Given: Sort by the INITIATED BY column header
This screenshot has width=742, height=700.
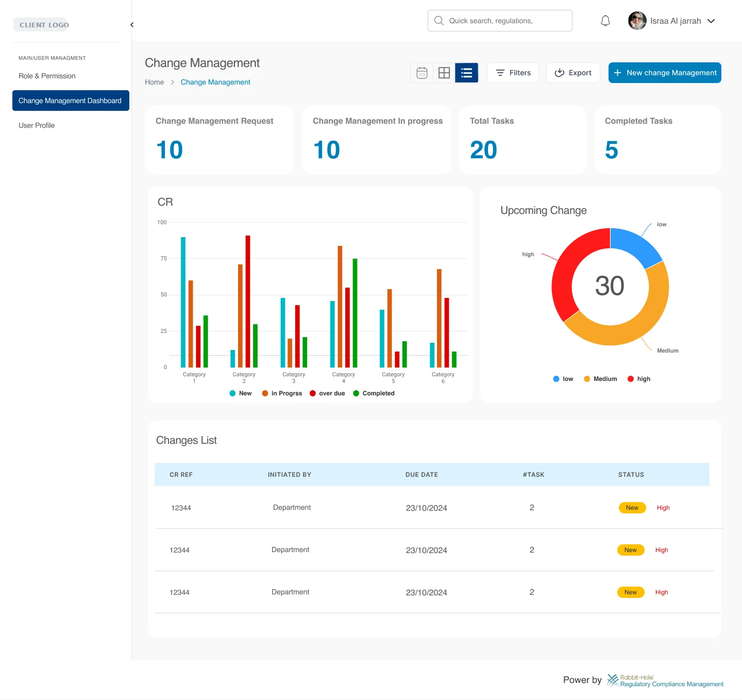Looking at the screenshot, I should coord(290,475).
